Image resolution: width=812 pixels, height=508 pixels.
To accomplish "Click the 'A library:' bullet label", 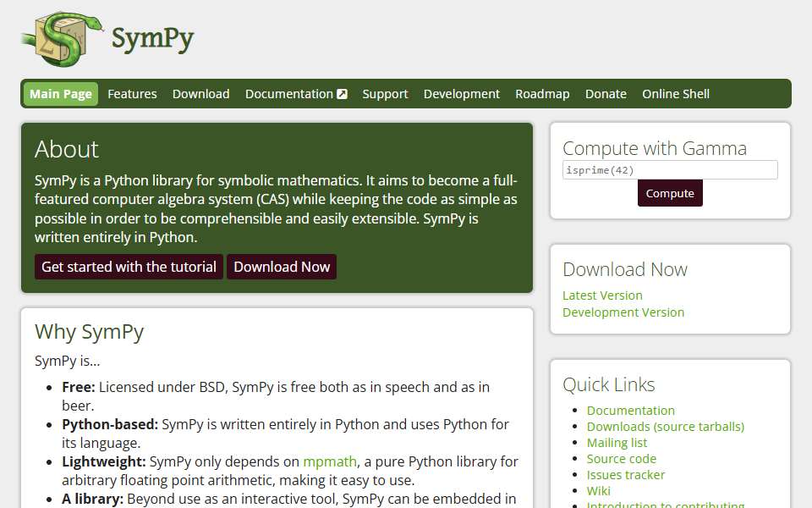I will [x=93, y=499].
